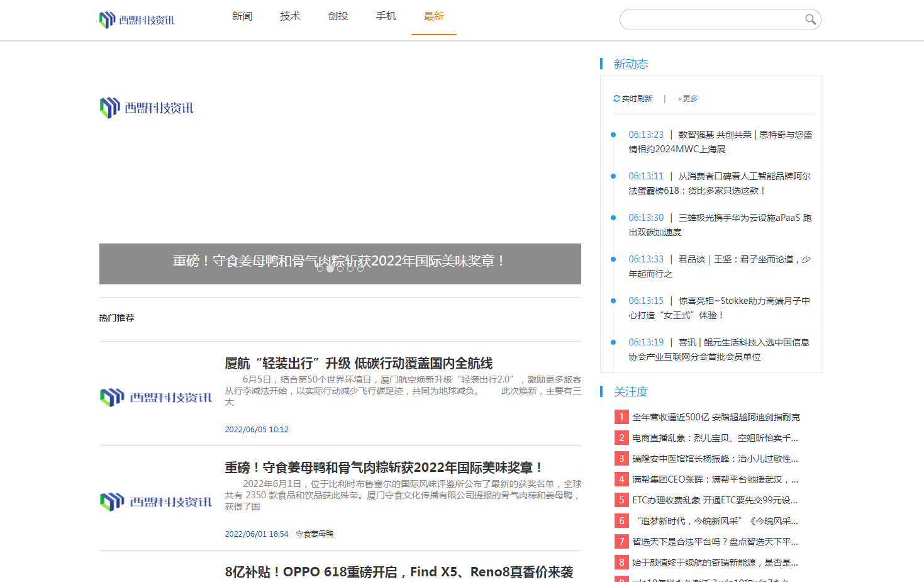This screenshot has width=924, height=582.
Task: Click the carousel banner caption '重磅！守食姜母鸭'
Action: point(340,260)
